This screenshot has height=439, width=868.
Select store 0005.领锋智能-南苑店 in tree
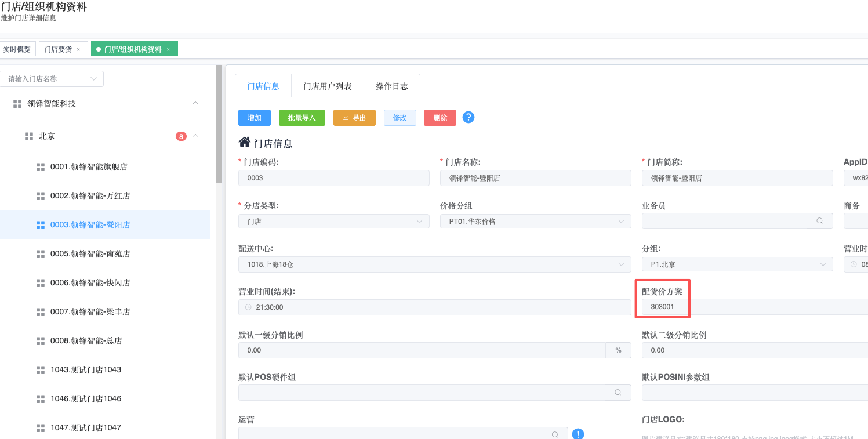[90, 254]
